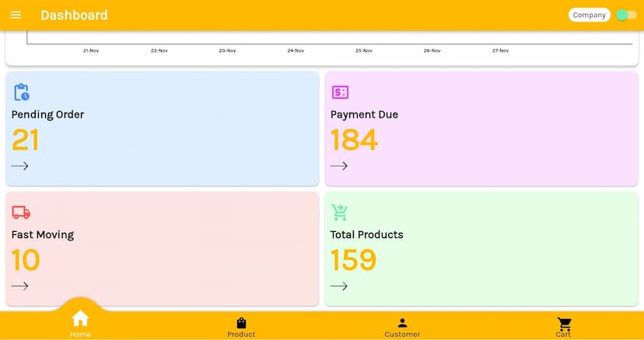Screen dimensions: 644x340
Task: Open Total Products via its arrow
Action: [338, 286]
